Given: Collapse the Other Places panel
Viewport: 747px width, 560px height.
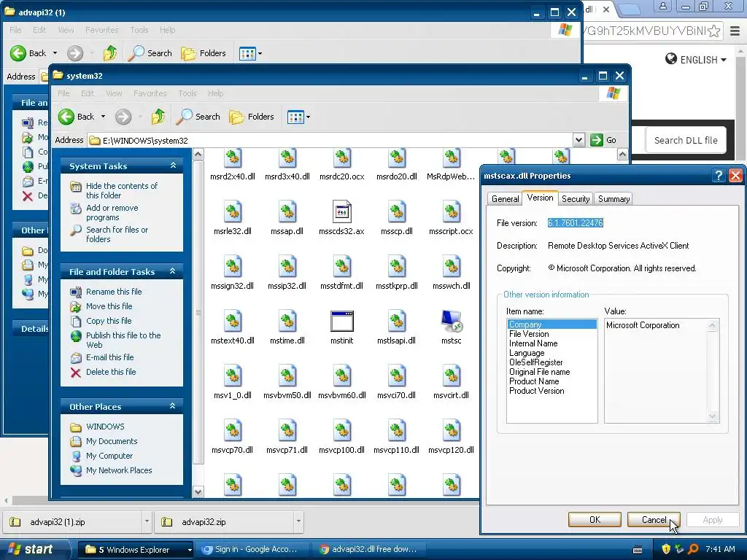Looking at the screenshot, I should pos(173,406).
